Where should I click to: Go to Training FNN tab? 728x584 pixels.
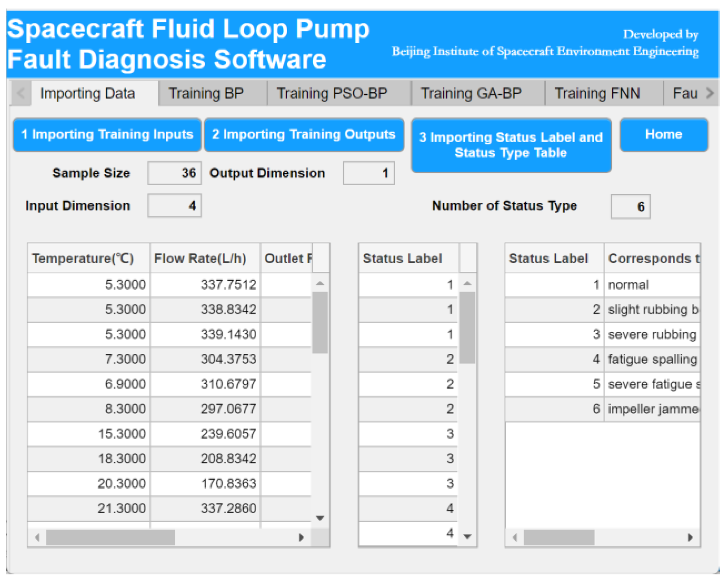click(597, 94)
